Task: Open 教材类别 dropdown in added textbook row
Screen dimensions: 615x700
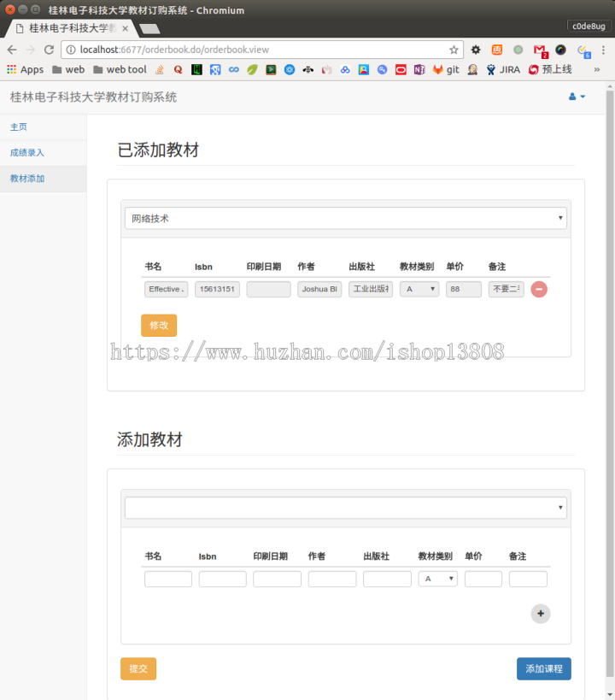Action: (x=419, y=289)
